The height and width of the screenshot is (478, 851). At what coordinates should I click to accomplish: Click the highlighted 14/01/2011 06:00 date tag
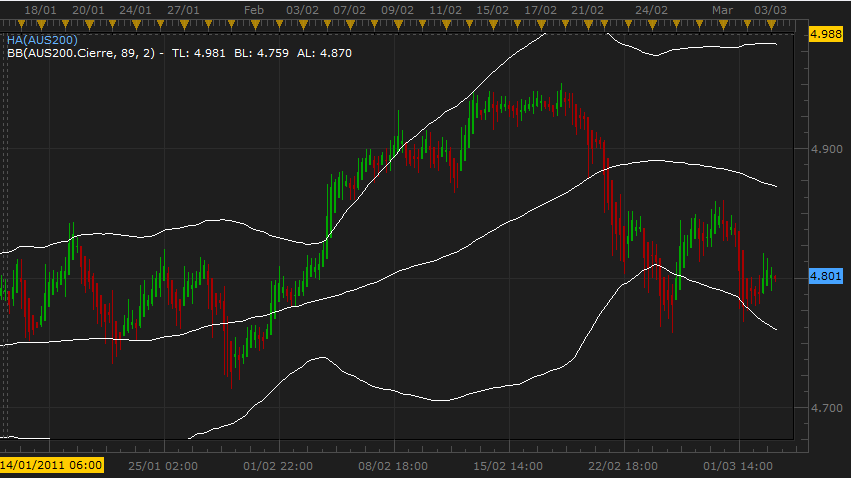click(52, 465)
